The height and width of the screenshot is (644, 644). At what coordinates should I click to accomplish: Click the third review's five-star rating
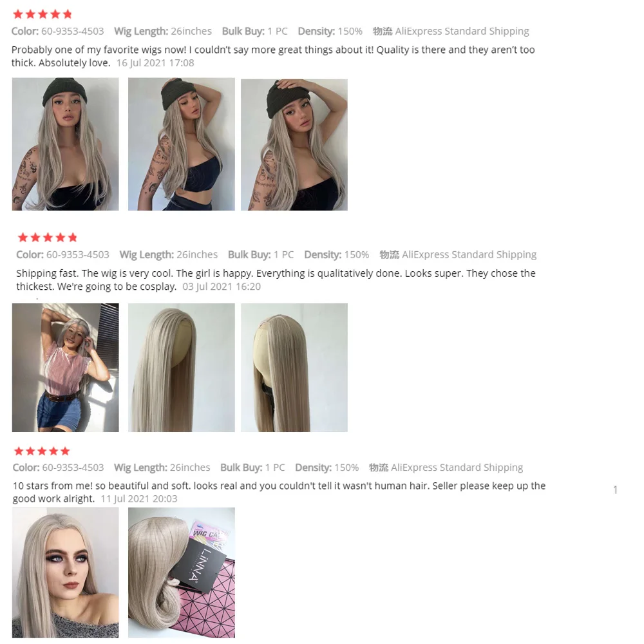(42, 451)
